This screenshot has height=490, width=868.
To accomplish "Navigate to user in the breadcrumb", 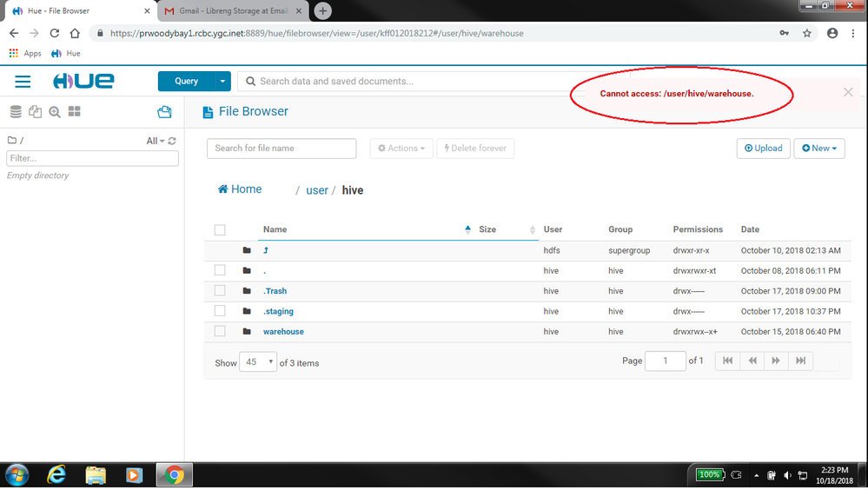I will [317, 190].
